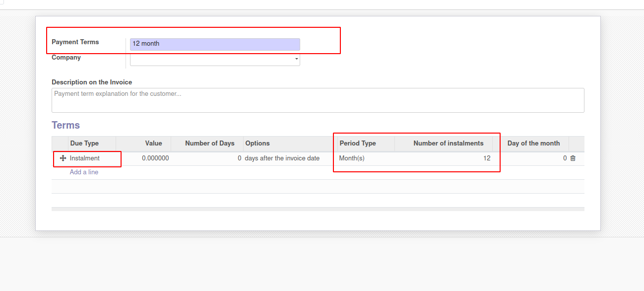Click the Month(s) period type cell
Screen dimensions: 644x291
pyautogui.click(x=366, y=158)
